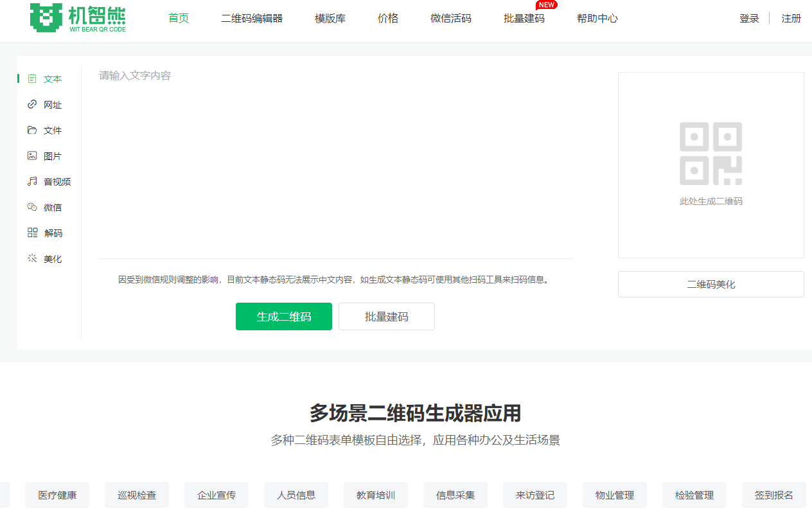Open 二维码编辑器 in the top navigation
812x525 pixels.
pos(252,18)
